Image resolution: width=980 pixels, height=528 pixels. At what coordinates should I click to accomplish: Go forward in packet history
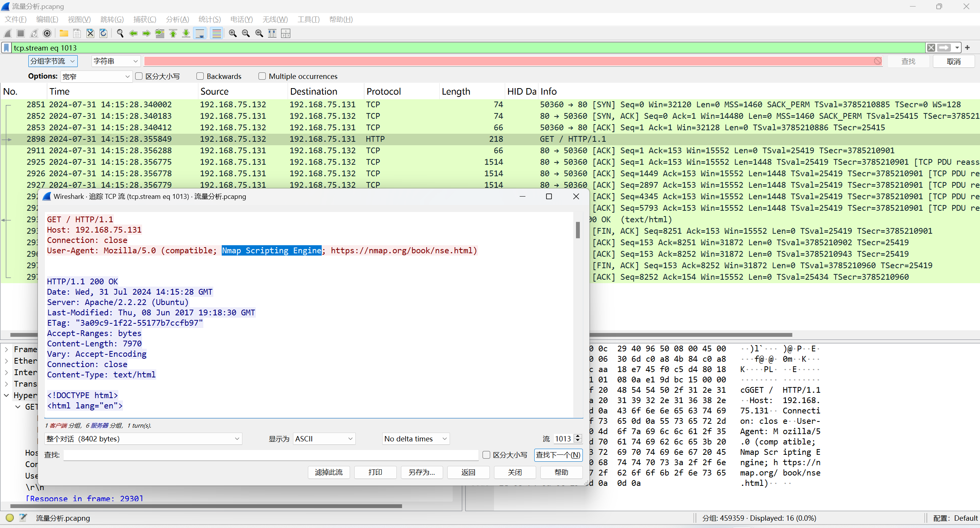146,34
